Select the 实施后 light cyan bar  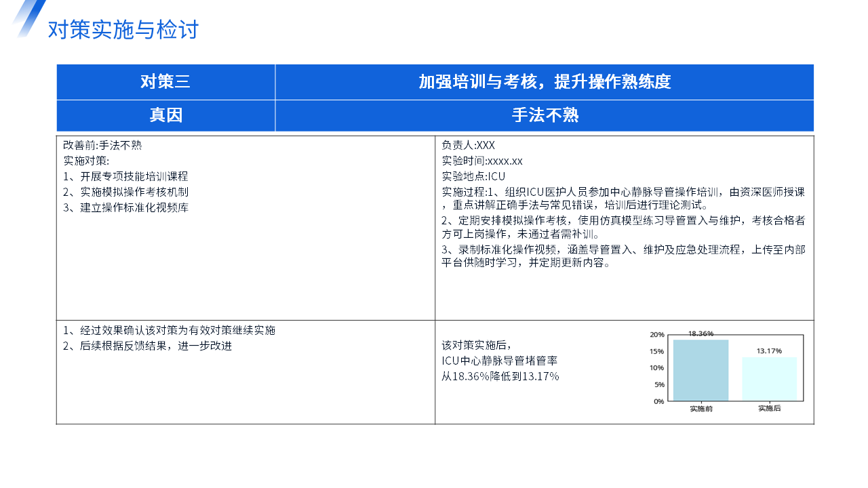point(769,379)
